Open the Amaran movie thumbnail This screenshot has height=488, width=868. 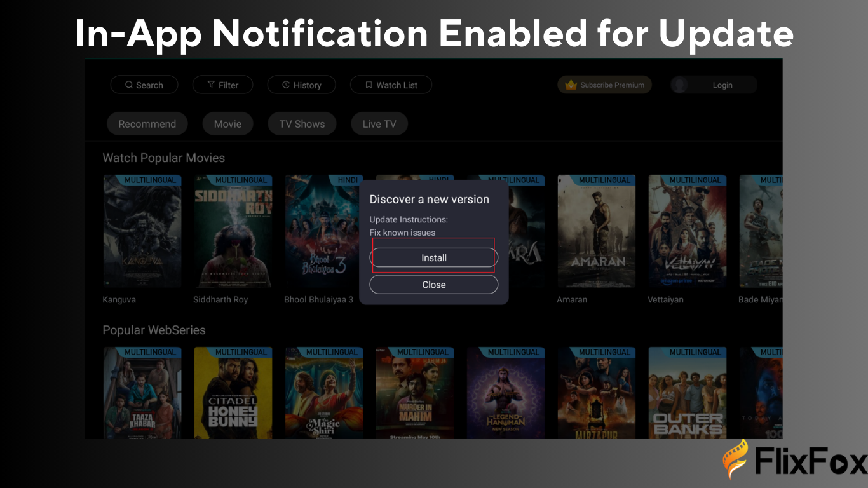coord(597,231)
